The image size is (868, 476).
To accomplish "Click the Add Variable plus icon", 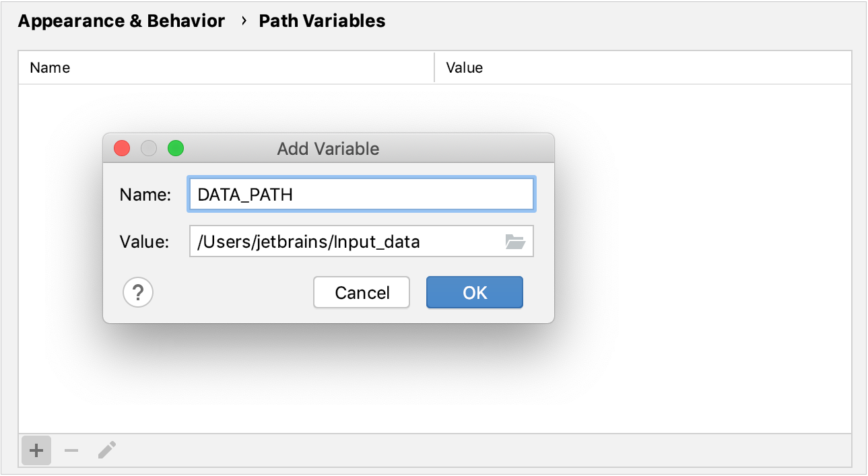I will [x=36, y=450].
